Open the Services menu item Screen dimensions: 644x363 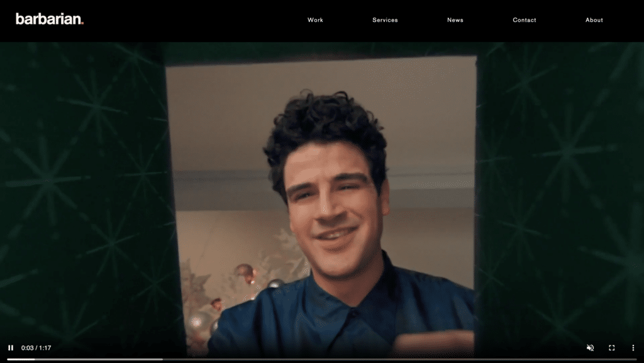[x=386, y=20]
